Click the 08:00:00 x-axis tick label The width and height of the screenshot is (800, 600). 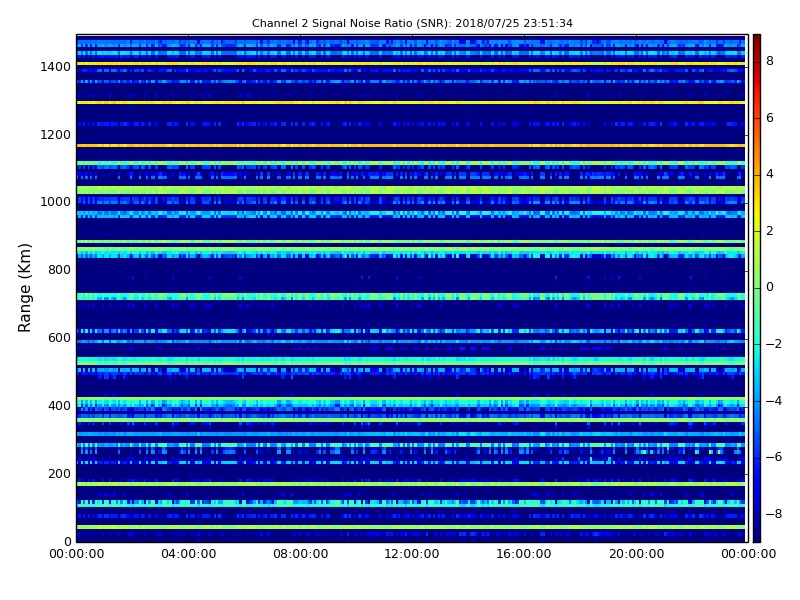tap(301, 554)
